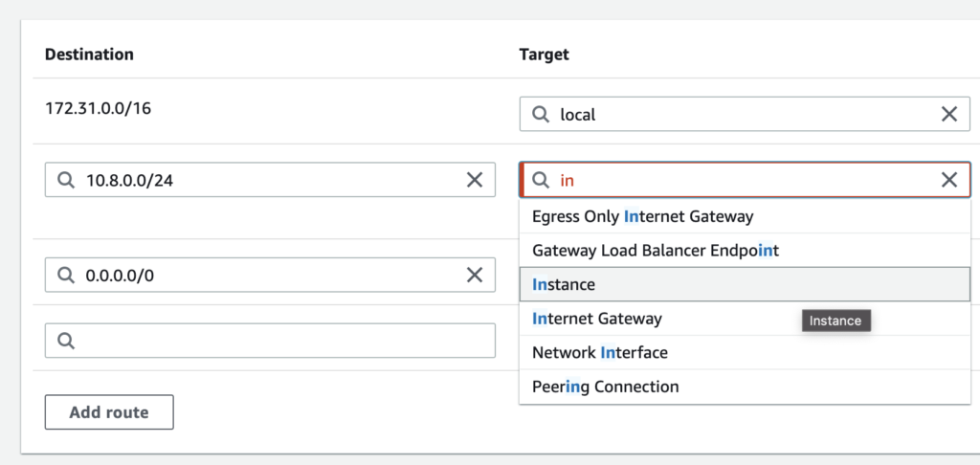Image resolution: width=980 pixels, height=465 pixels.
Task: Click the Add route button
Action: click(109, 411)
